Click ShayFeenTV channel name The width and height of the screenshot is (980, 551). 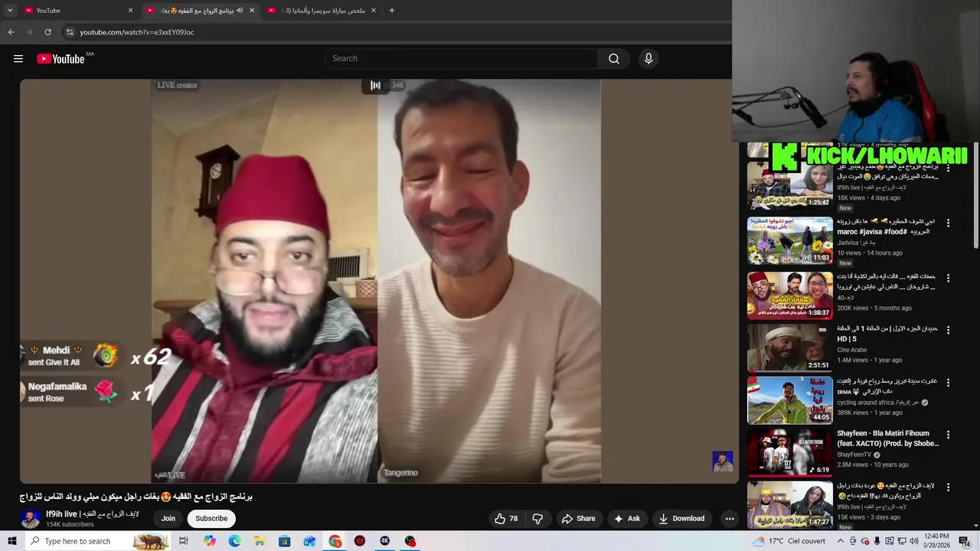[x=854, y=455]
